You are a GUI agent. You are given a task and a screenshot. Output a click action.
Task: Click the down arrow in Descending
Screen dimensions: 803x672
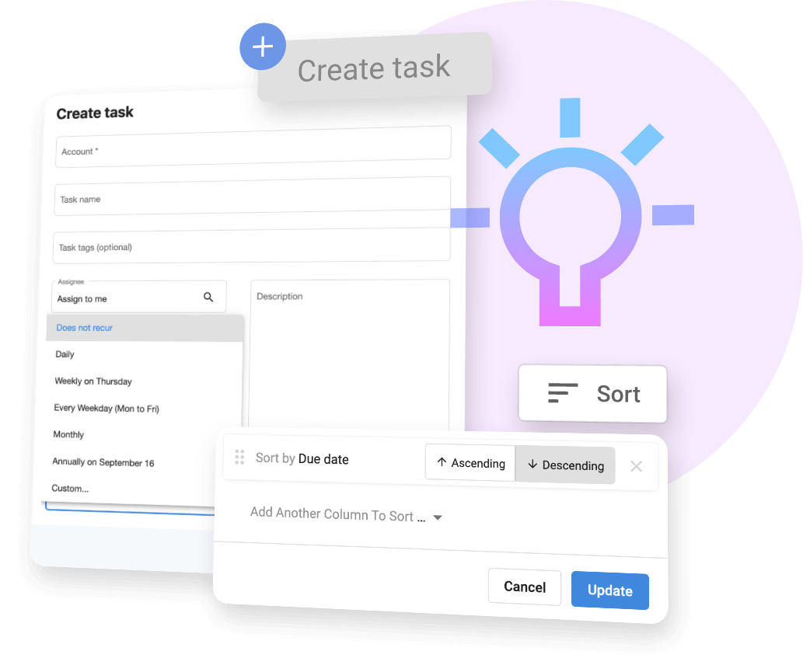[x=532, y=465]
